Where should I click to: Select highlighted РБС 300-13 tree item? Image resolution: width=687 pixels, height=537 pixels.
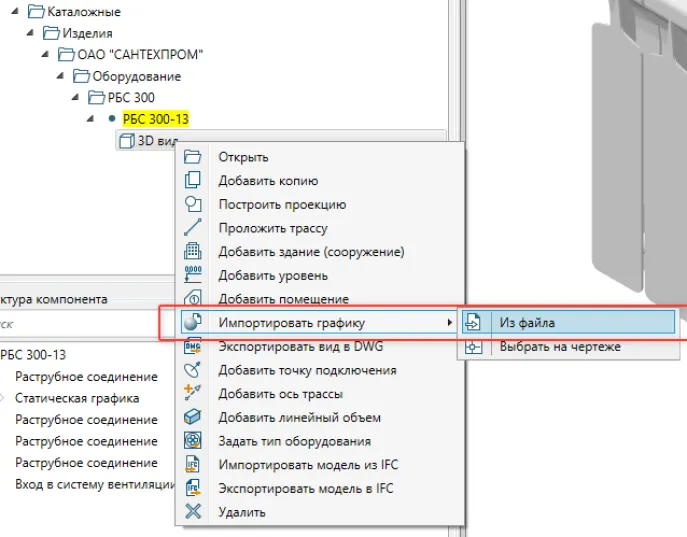(155, 119)
